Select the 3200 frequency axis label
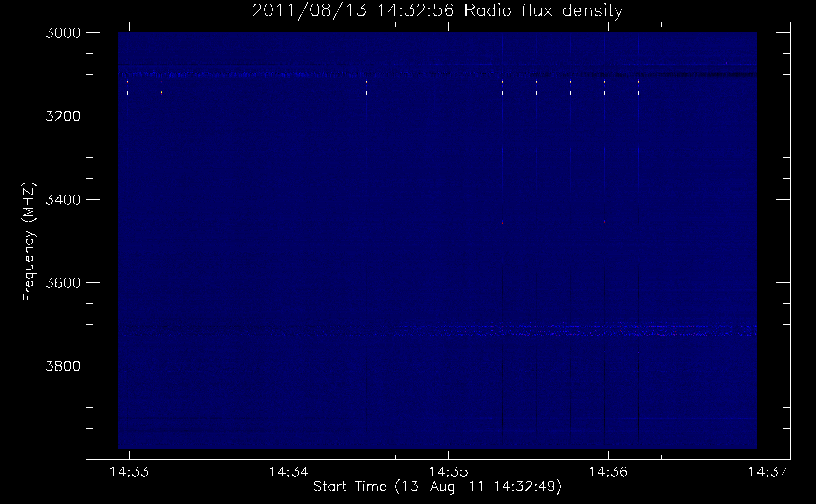The width and height of the screenshot is (816, 504). 63,116
